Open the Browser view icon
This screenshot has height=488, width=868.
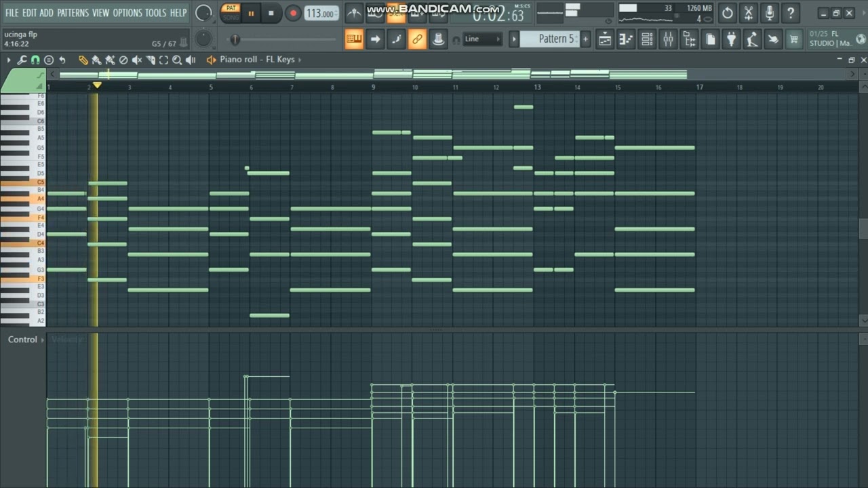coord(689,39)
